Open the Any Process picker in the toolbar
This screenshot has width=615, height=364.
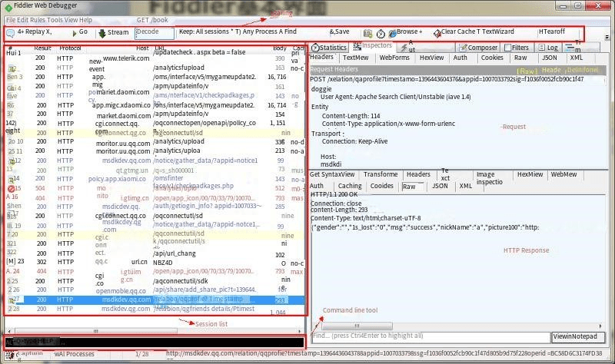coord(260,31)
